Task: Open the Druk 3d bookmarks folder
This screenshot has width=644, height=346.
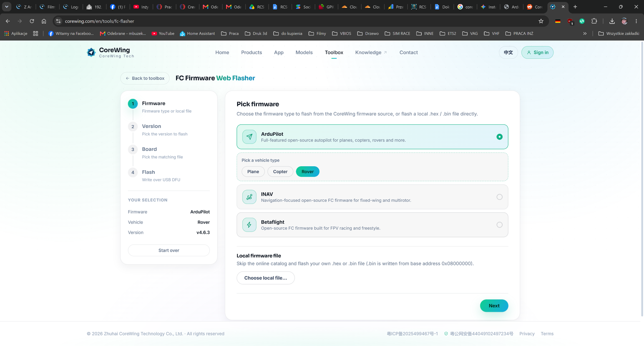Action: [x=256, y=34]
